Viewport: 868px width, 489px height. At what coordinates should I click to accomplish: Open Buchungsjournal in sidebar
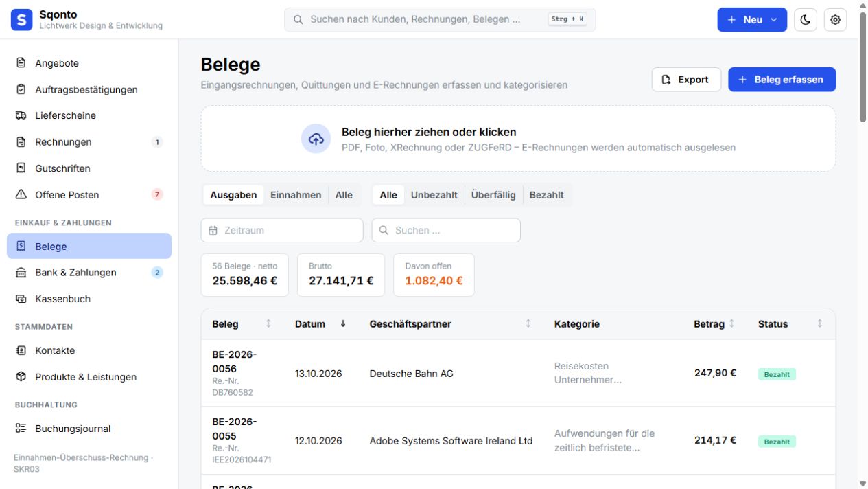(89, 429)
